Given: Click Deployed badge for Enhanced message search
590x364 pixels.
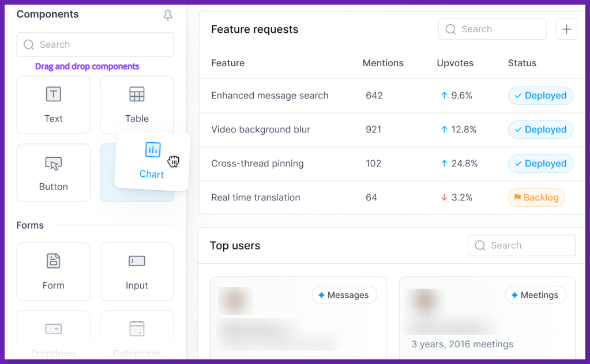Looking at the screenshot, I should [x=540, y=96].
